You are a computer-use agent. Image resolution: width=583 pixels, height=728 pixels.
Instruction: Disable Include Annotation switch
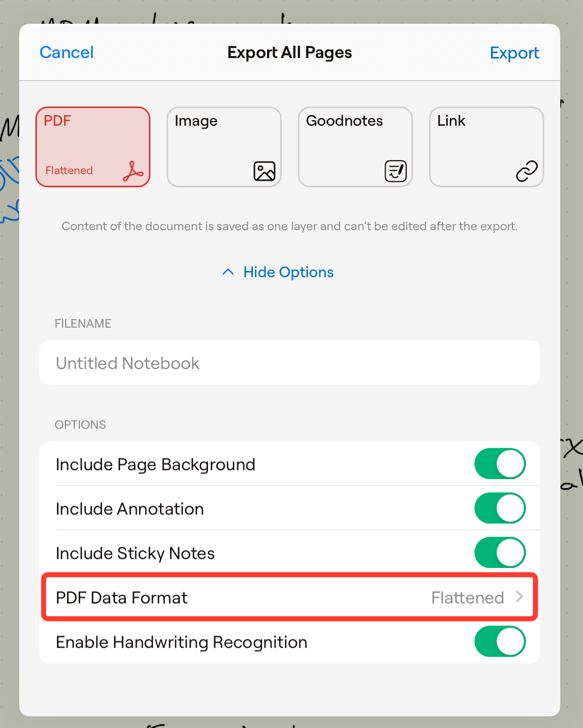point(500,508)
